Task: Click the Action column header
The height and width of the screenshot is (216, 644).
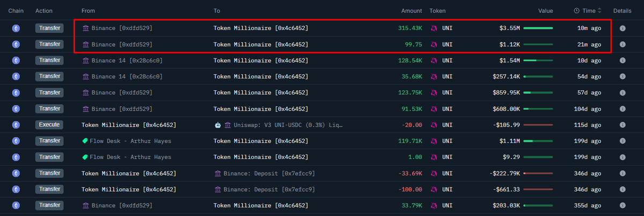Action: (44, 11)
